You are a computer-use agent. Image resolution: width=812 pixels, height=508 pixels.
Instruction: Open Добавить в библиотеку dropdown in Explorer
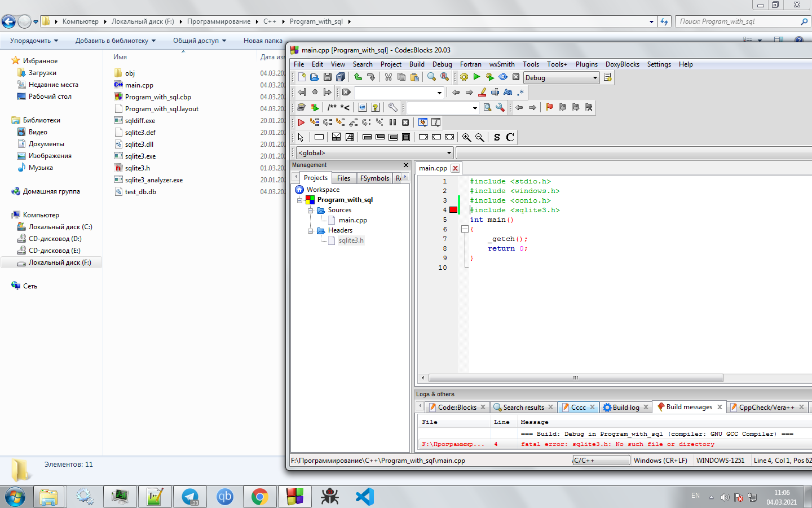[x=116, y=41]
